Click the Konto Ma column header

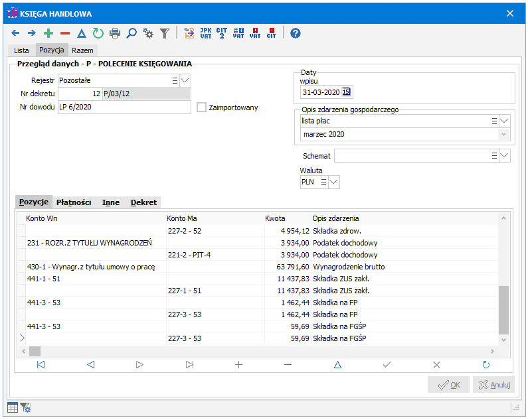click(181, 218)
